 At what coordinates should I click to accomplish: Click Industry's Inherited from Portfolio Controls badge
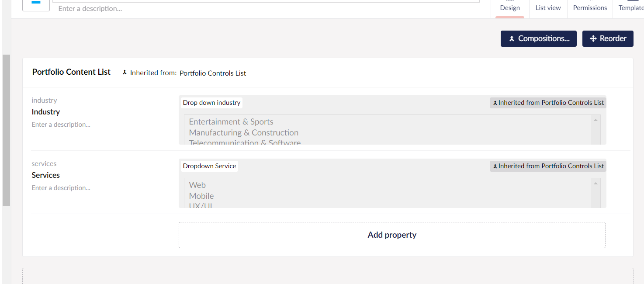[548, 103]
